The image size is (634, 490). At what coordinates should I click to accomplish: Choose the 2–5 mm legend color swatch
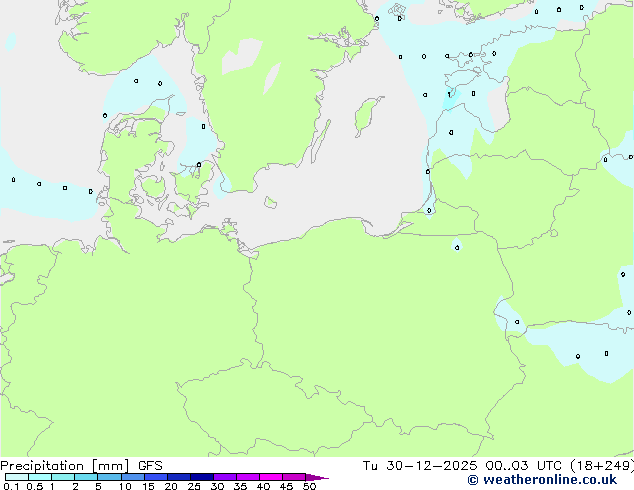[86, 477]
